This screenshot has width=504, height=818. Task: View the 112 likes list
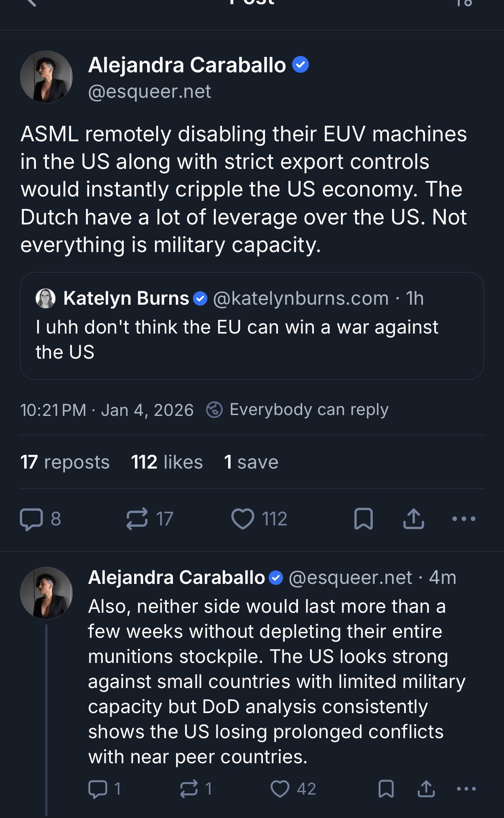167,462
